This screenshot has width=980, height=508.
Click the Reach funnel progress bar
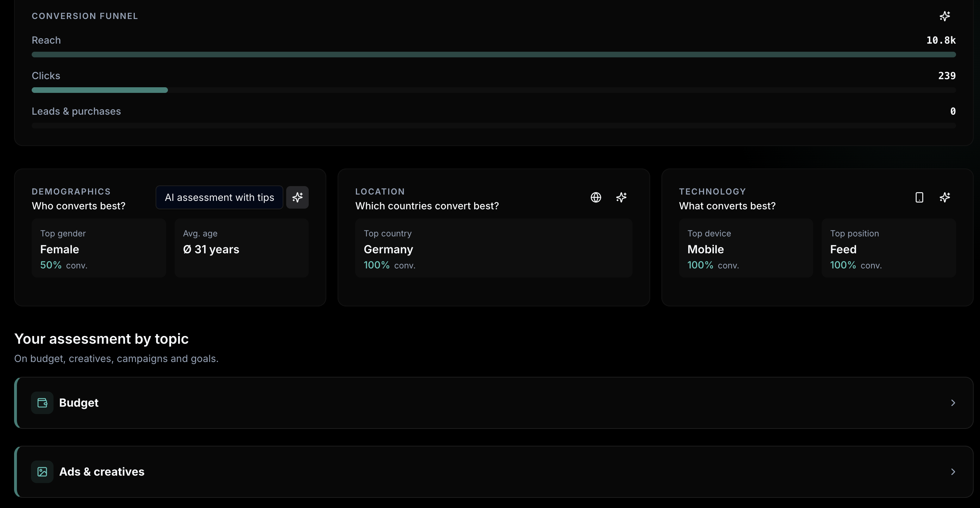click(x=494, y=55)
